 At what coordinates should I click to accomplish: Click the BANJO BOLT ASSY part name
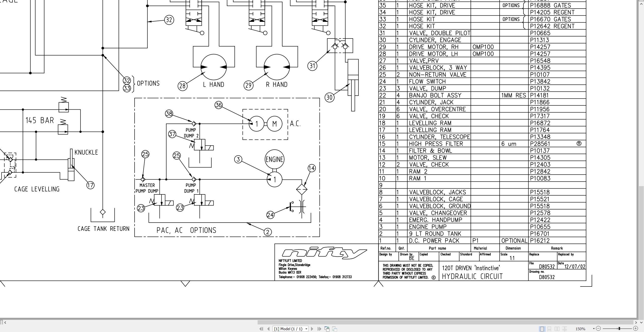tap(435, 95)
